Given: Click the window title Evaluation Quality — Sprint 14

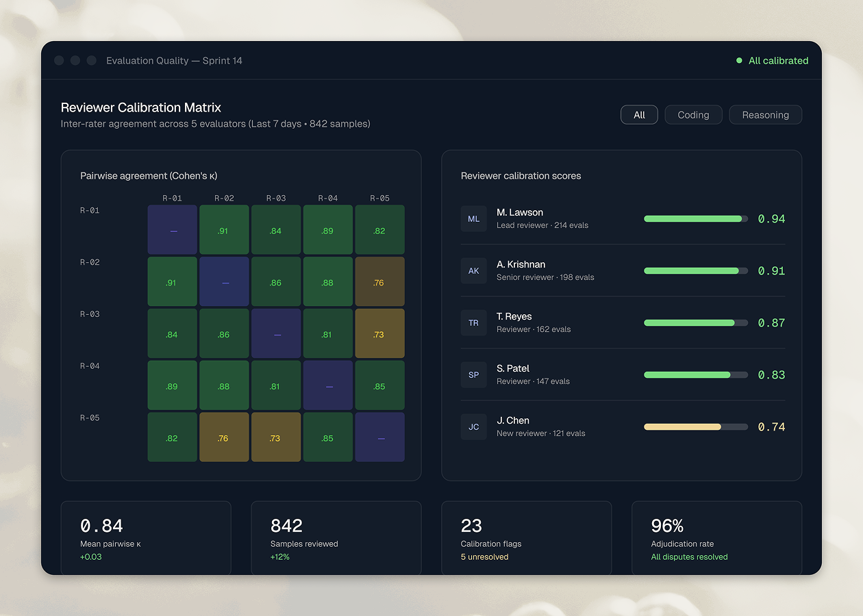Looking at the screenshot, I should click(x=174, y=61).
